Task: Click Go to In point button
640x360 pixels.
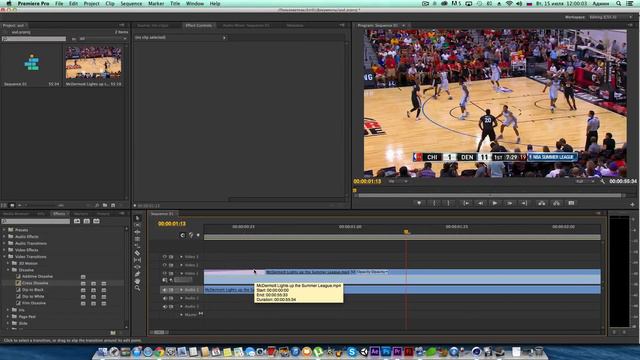Action: point(465,203)
